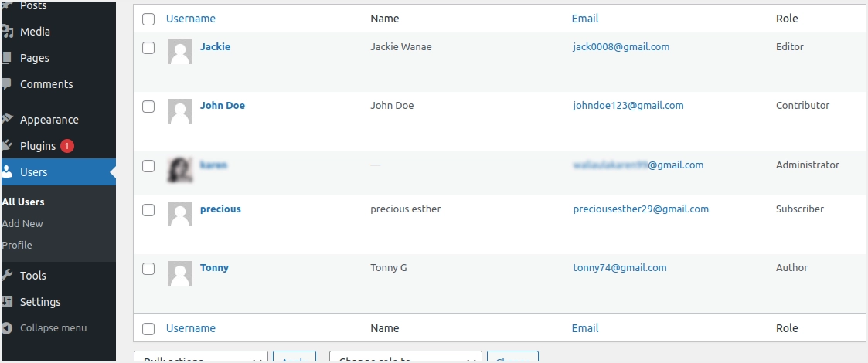Click the Administrator role text
The image size is (868, 363).
tap(808, 165)
